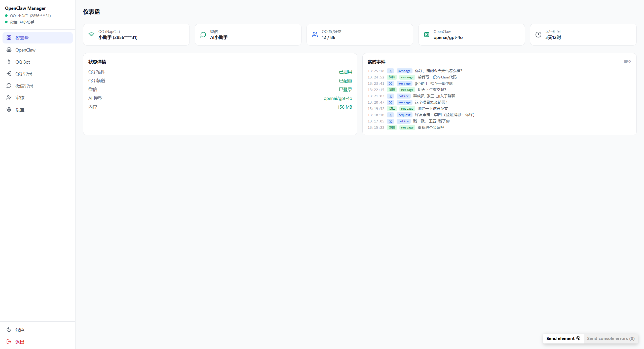
Task: Click the 156 MB memory value
Action: [x=345, y=107]
